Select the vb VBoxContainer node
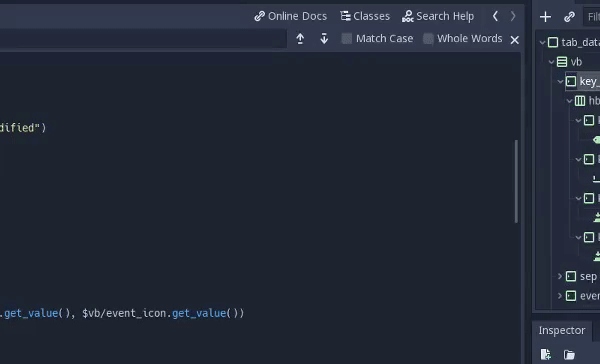 [576, 62]
